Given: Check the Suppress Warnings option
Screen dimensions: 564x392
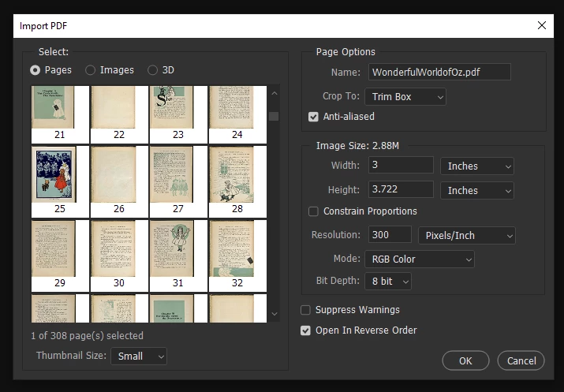Looking at the screenshot, I should coord(305,310).
